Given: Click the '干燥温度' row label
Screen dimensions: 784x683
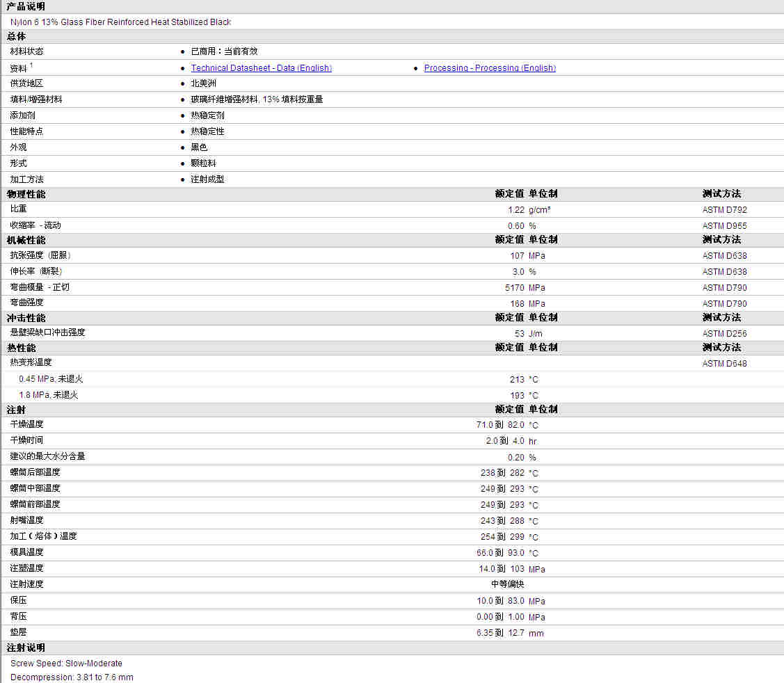Looking at the screenshot, I should 26,424.
